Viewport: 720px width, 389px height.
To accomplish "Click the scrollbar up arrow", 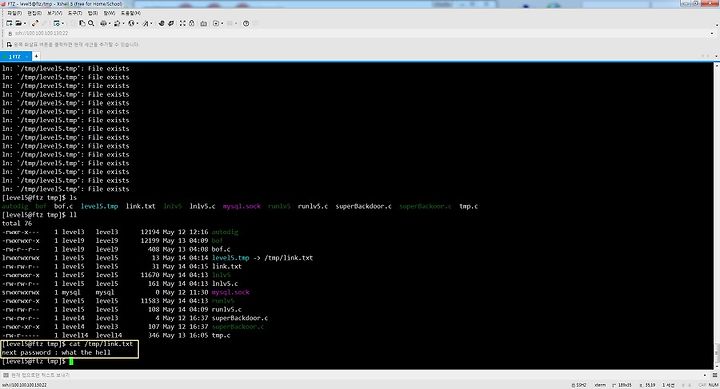I will click(x=717, y=65).
